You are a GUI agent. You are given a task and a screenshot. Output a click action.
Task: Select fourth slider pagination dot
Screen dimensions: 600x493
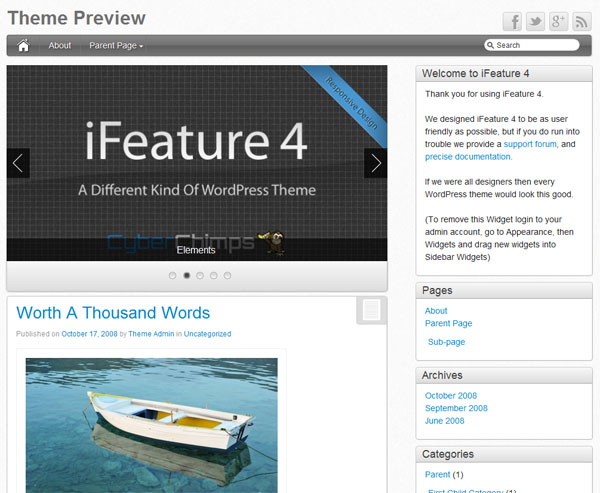pos(214,276)
